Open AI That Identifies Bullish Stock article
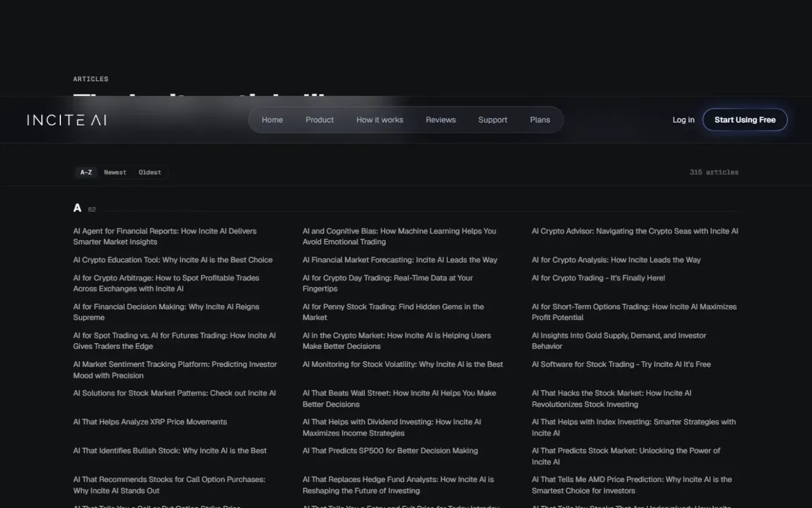Image resolution: width=812 pixels, height=508 pixels. coord(170,451)
